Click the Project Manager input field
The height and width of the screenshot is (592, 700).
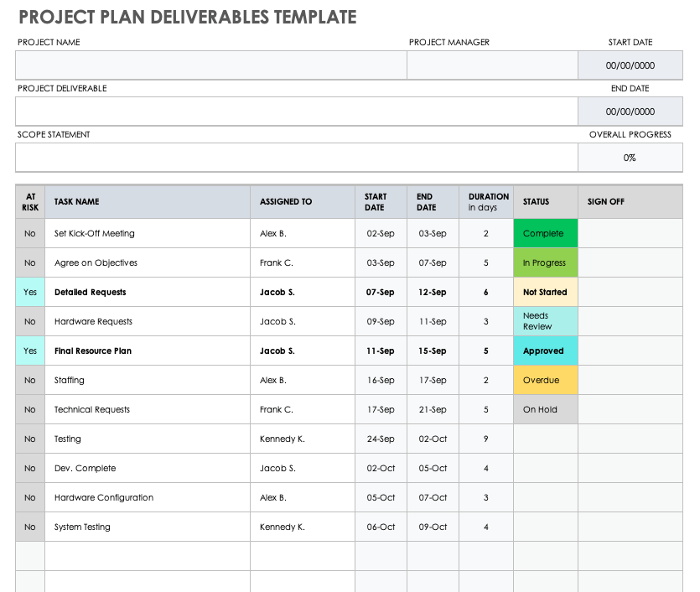pyautogui.click(x=492, y=65)
